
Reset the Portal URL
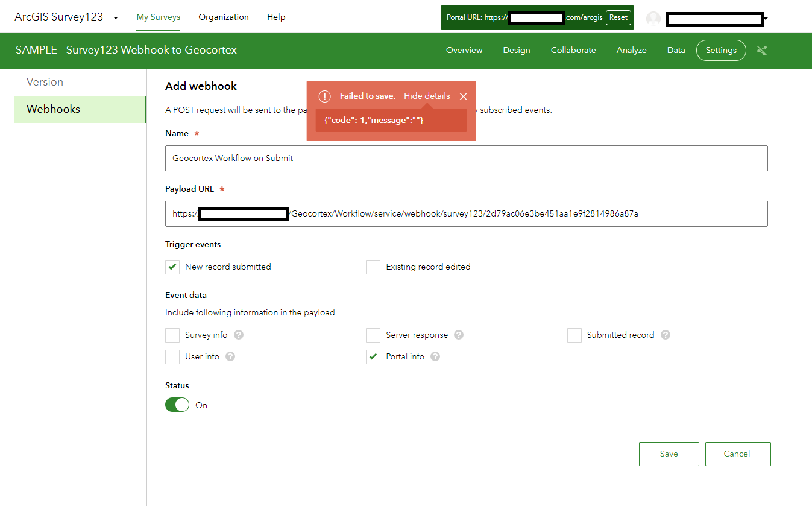pyautogui.click(x=618, y=17)
